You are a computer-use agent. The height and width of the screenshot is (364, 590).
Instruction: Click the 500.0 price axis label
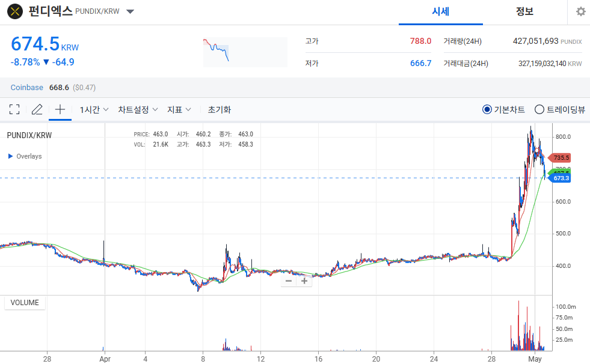564,233
